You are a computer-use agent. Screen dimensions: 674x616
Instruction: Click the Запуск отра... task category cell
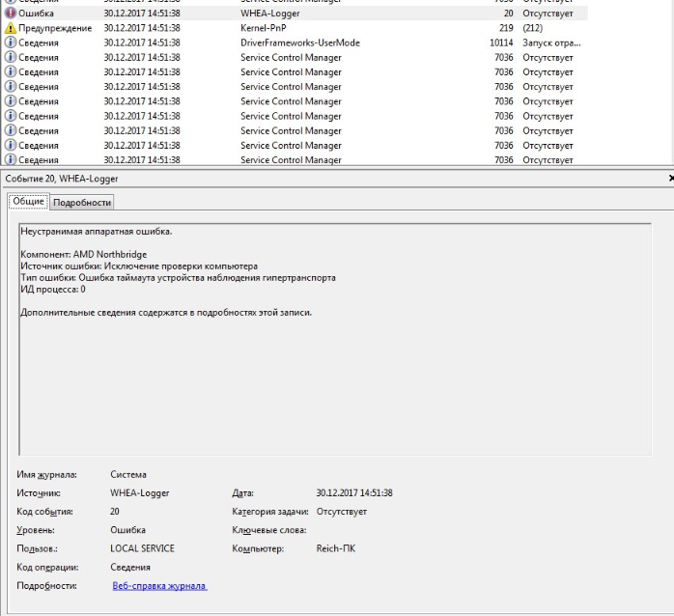[x=550, y=43]
